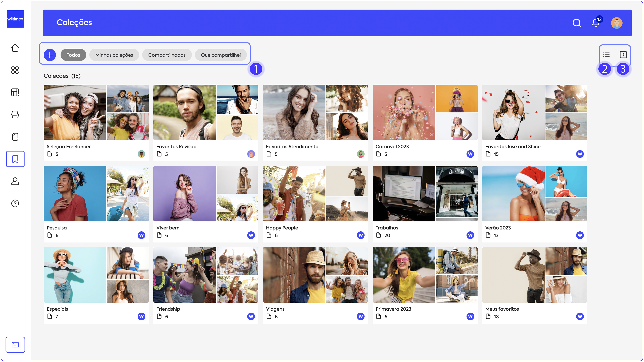Select the Todos filter

(73, 55)
